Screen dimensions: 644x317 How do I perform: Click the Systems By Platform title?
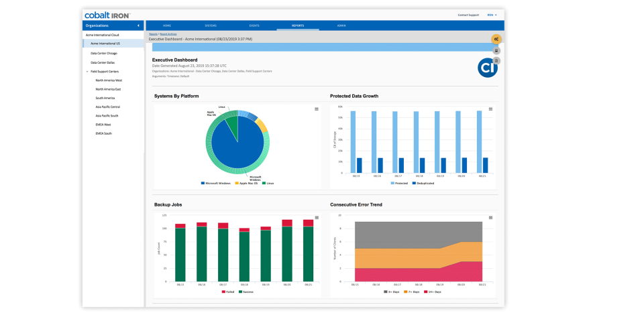(x=176, y=97)
